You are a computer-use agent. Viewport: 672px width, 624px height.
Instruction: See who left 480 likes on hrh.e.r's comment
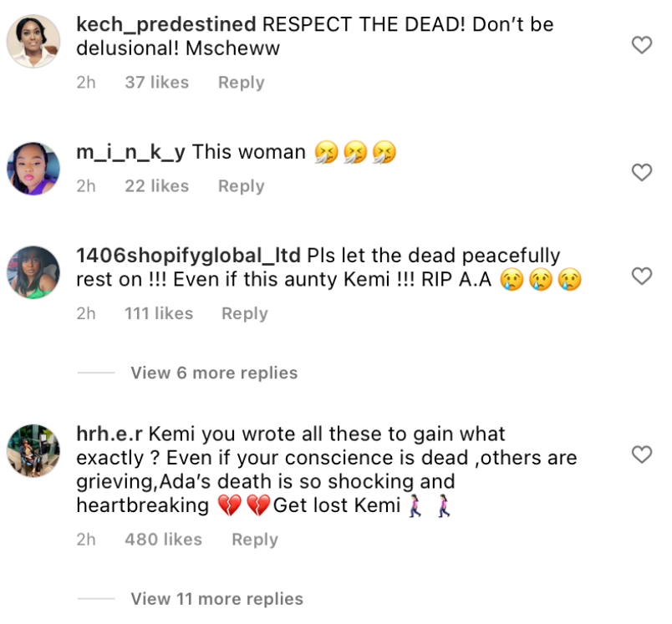[162, 540]
